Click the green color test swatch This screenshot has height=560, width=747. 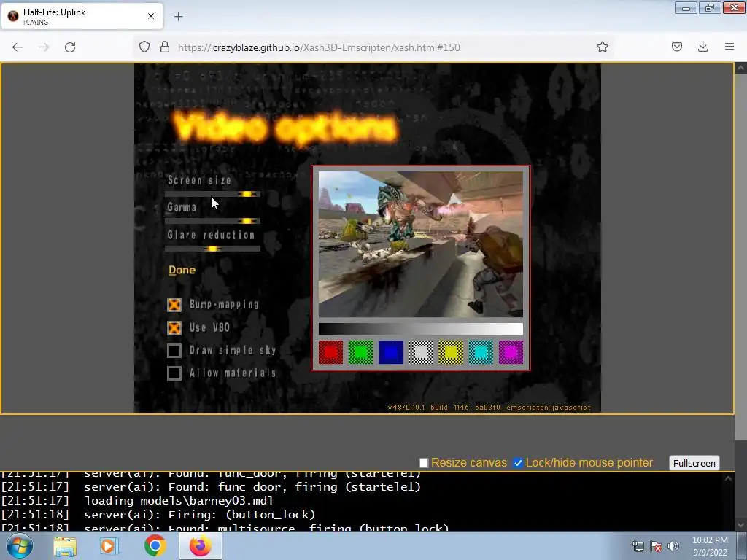point(360,352)
